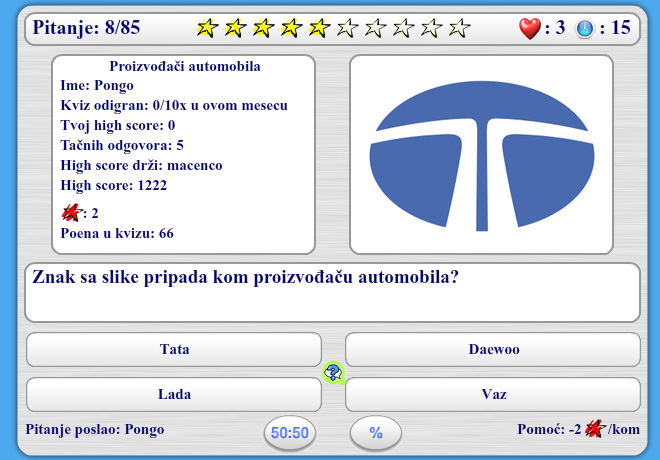This screenshot has width=660, height=460.
Task: Click the lives count 3
Action: (x=560, y=28)
